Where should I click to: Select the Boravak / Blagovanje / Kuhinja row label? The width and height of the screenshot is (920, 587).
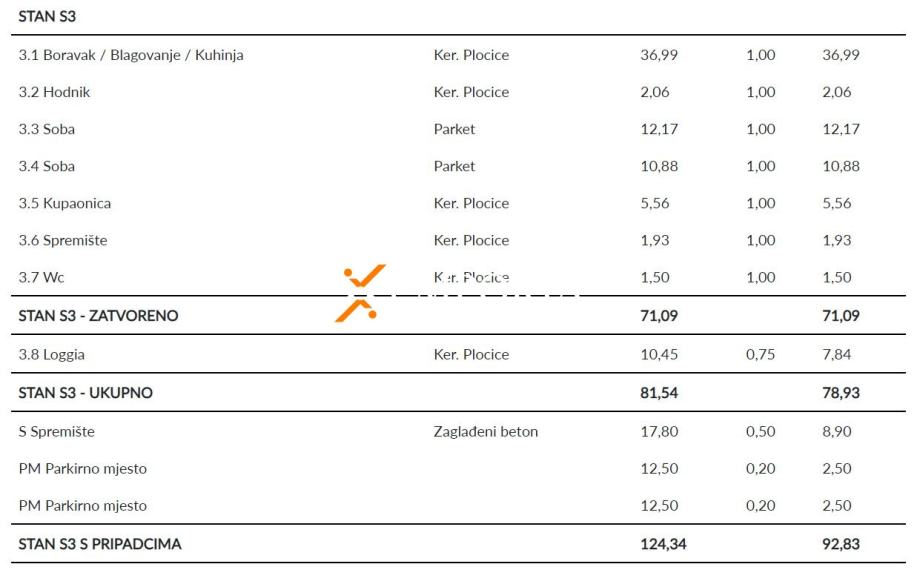131,55
